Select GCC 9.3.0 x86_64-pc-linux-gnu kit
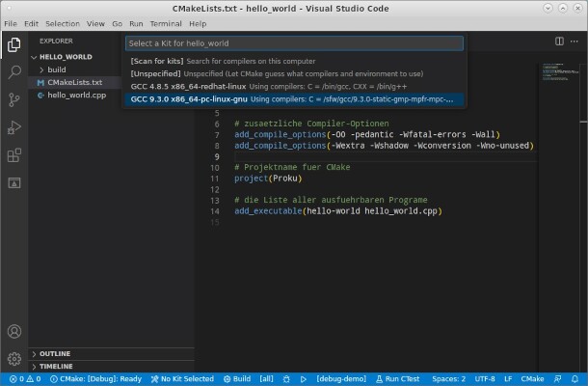Screen dimensions: 588x386 [294, 99]
